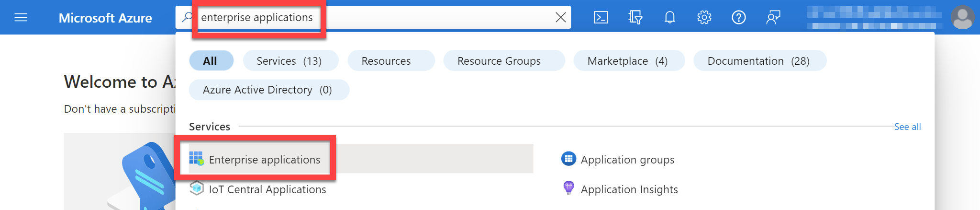Filter results by Marketplace (4)
Viewport: 980px width, 210px height.
pos(629,61)
